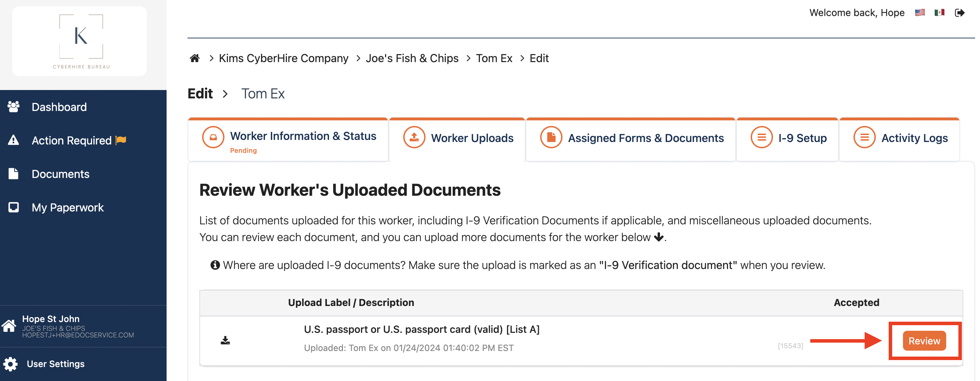Open the Worker Information & Status tab
This screenshot has height=381, width=980.
(x=288, y=140)
